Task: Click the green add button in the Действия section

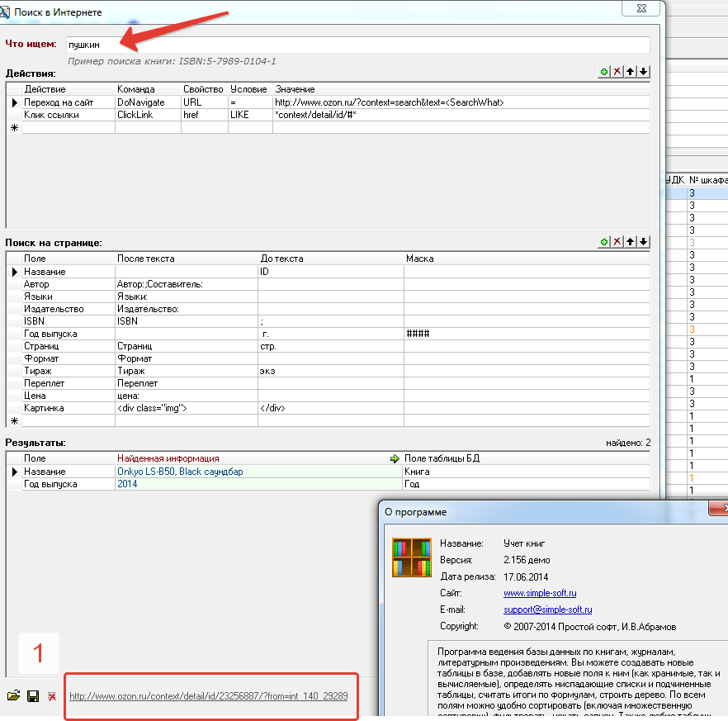Action: [x=604, y=72]
